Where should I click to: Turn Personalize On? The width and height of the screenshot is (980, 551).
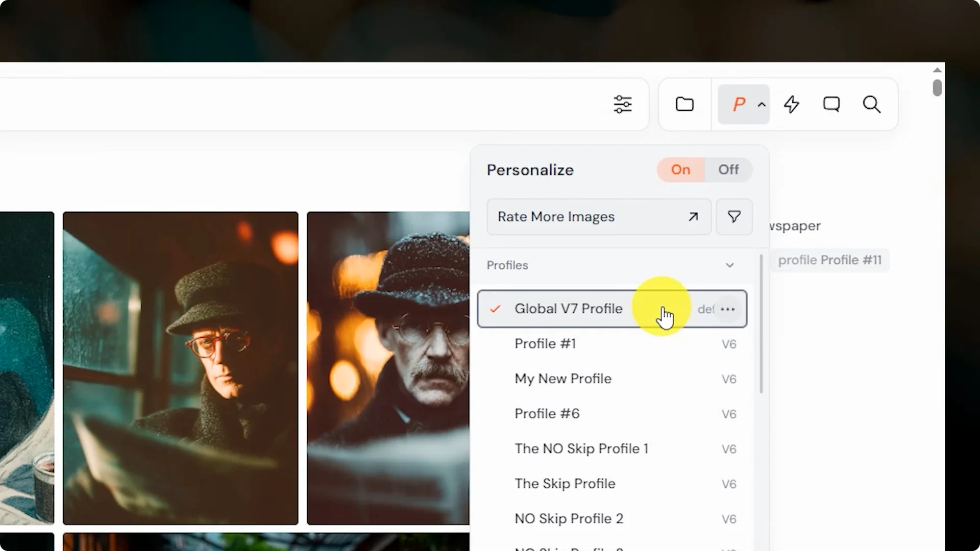tap(681, 169)
